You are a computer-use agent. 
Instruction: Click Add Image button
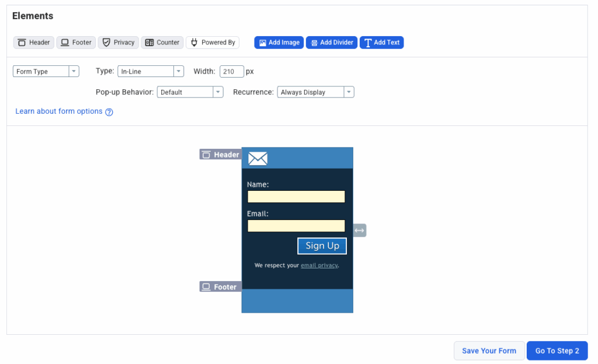pyautogui.click(x=279, y=43)
